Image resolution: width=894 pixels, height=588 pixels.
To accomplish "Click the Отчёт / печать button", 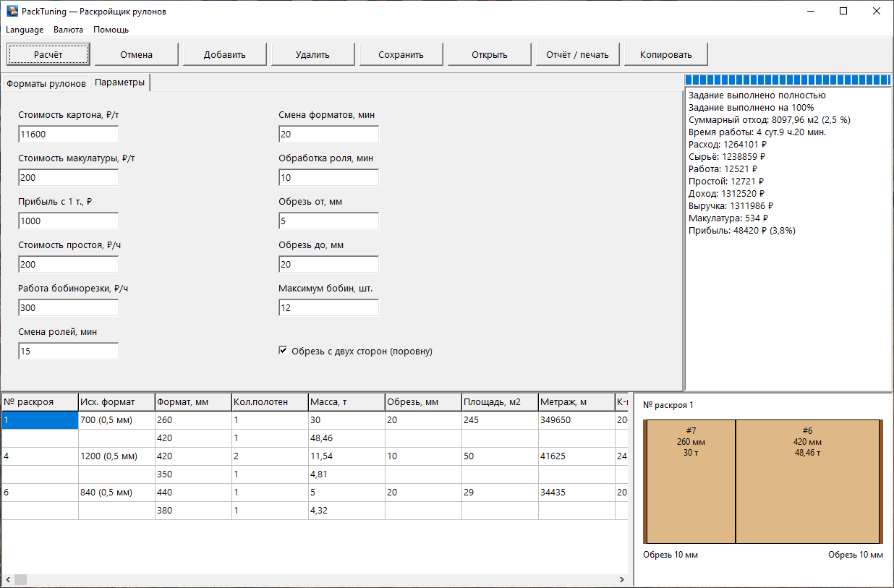I will (578, 54).
